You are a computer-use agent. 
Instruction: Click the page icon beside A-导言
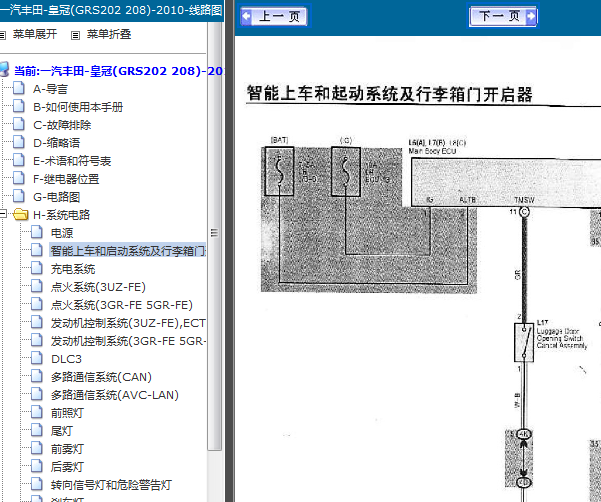[x=19, y=88]
